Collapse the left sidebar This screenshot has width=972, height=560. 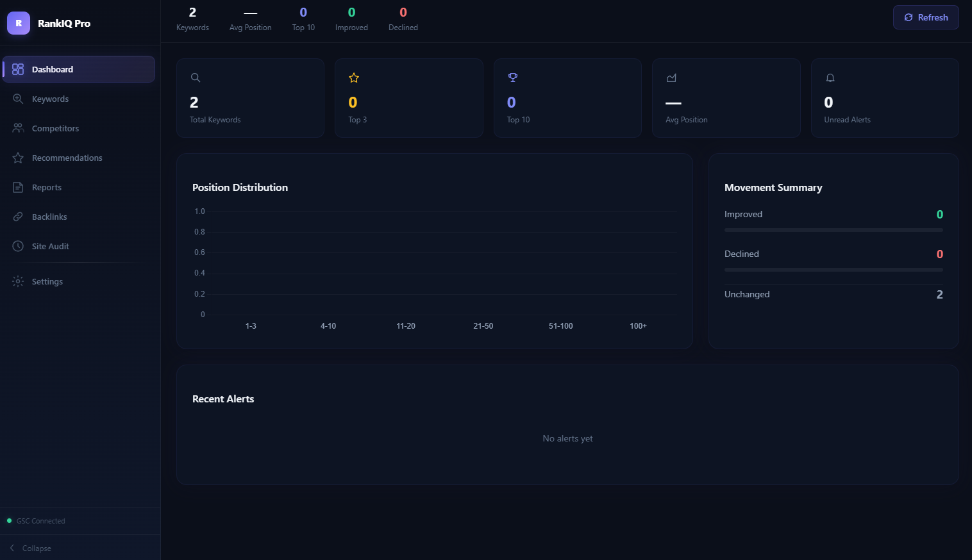point(29,548)
